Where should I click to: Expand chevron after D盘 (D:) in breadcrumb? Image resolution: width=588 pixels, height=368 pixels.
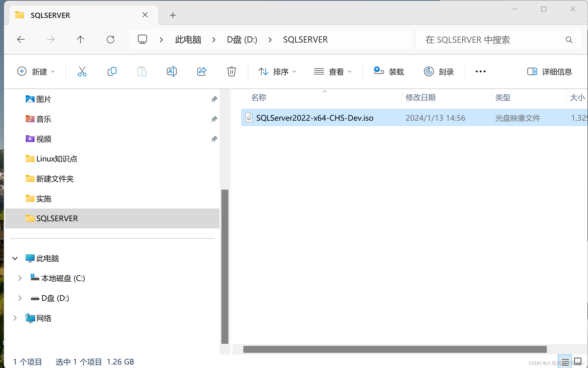tap(270, 39)
